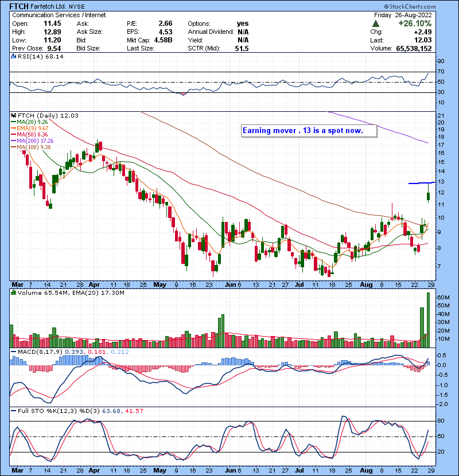This screenshot has width=459, height=476.
Task: Select the High value 12.89
Action: tap(52, 32)
